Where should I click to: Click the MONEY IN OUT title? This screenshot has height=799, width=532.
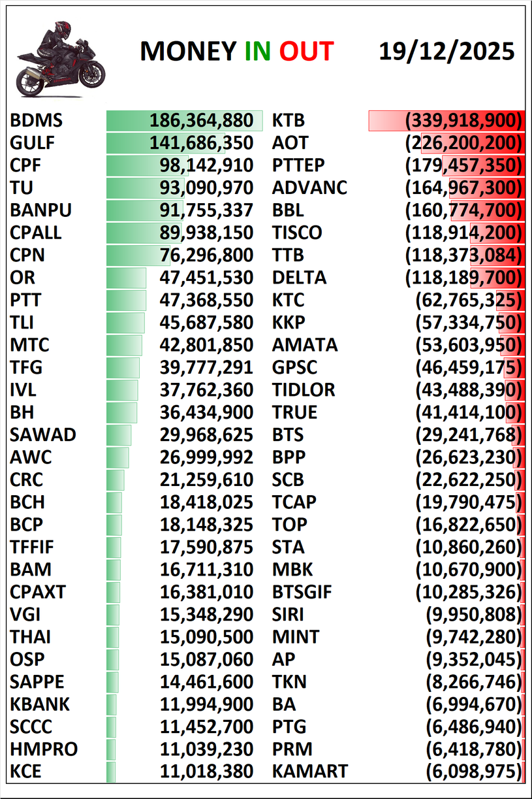pos(237,52)
